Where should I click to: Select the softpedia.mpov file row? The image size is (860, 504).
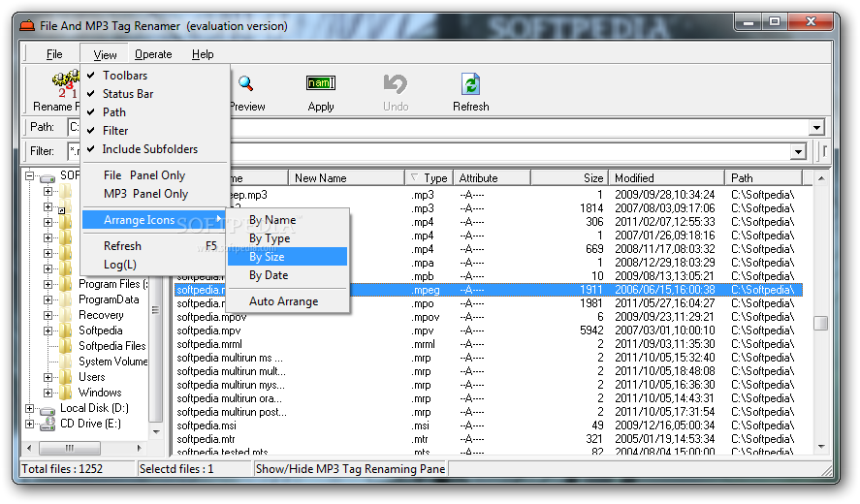pos(488,317)
